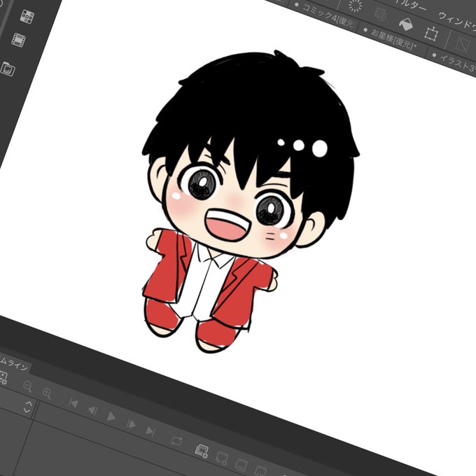The width and height of the screenshot is (476, 476).
Task: Open the material folder icon
Action: click(x=8, y=69)
